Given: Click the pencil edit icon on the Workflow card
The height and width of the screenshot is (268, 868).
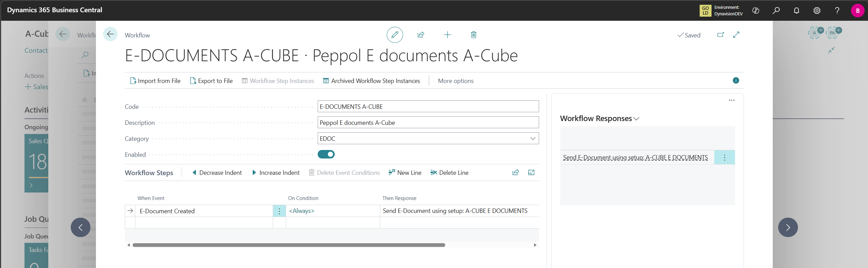Looking at the screenshot, I should (395, 35).
